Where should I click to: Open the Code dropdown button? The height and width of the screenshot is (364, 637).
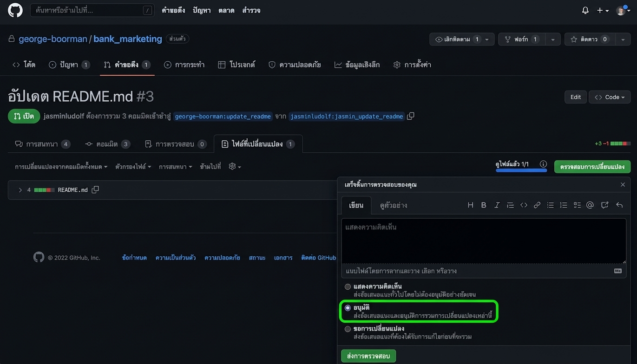coord(609,97)
